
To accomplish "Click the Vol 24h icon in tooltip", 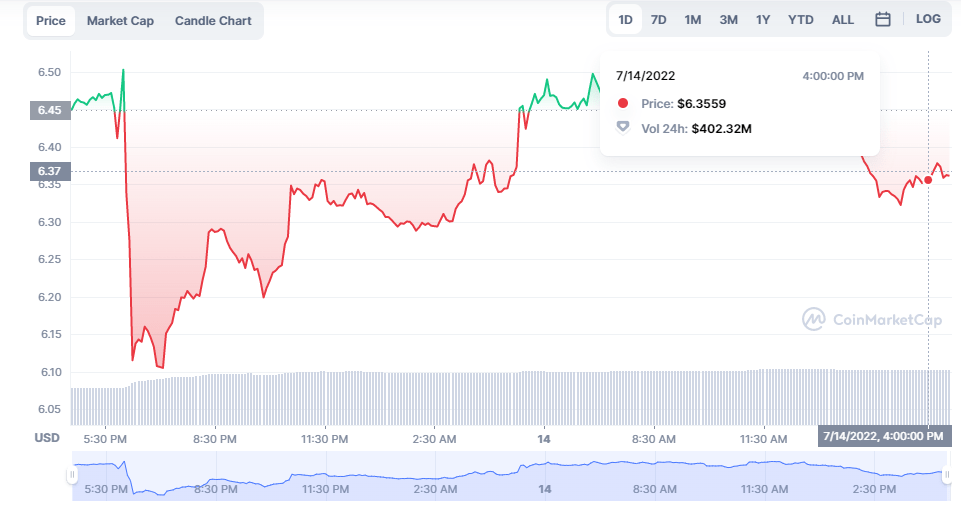I will pyautogui.click(x=623, y=127).
